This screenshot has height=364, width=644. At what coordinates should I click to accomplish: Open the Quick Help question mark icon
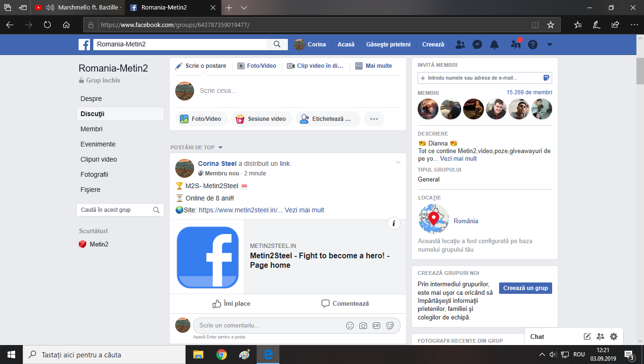click(x=533, y=45)
